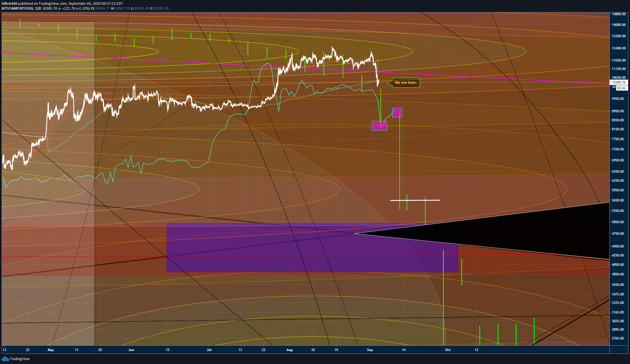Viewport: 630px width, 364px height.
Task: Click the 4050.00 price axis label
Action: click(618, 265)
